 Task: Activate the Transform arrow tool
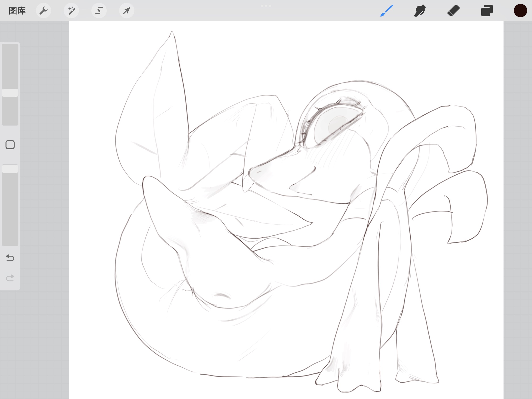(127, 11)
